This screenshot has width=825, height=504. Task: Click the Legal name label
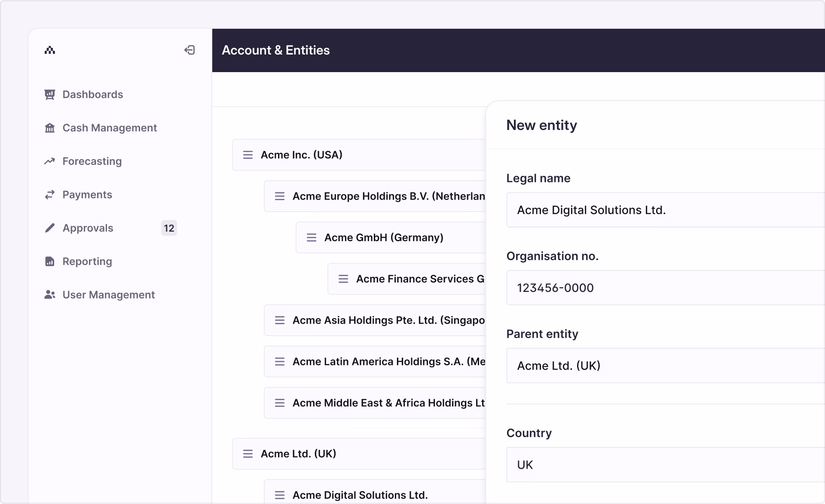pyautogui.click(x=538, y=178)
